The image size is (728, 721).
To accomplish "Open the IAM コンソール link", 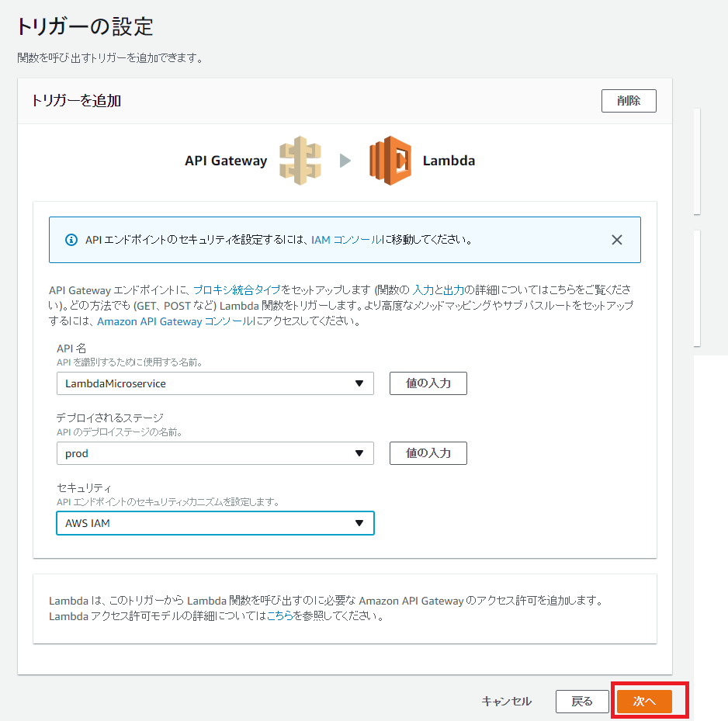I will click(346, 240).
